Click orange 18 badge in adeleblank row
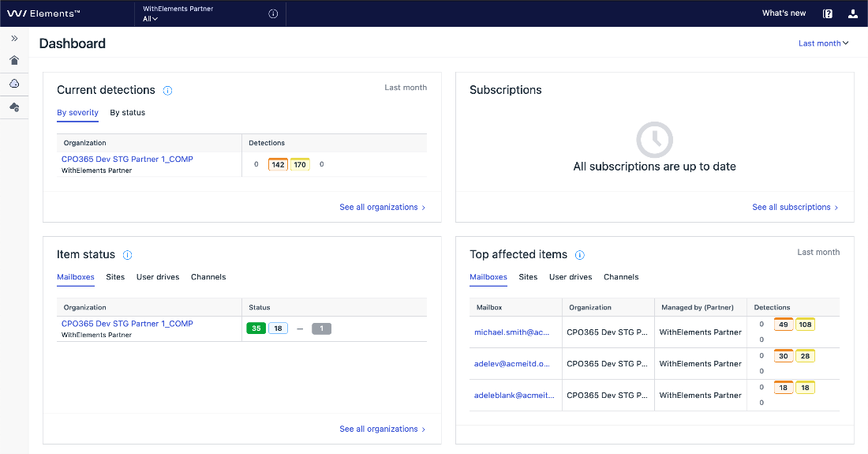This screenshot has width=868, height=454. point(784,388)
